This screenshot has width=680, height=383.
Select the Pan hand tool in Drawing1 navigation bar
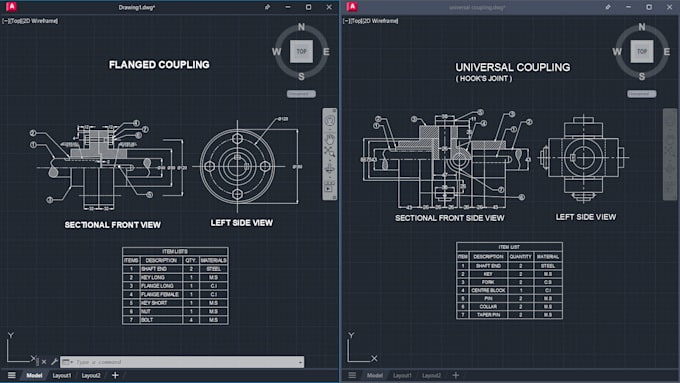tap(330, 139)
